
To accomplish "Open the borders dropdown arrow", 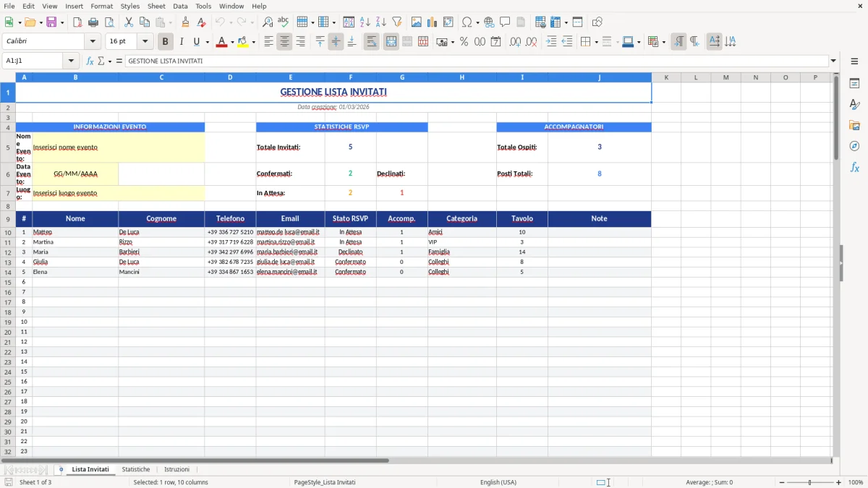I will click(598, 41).
